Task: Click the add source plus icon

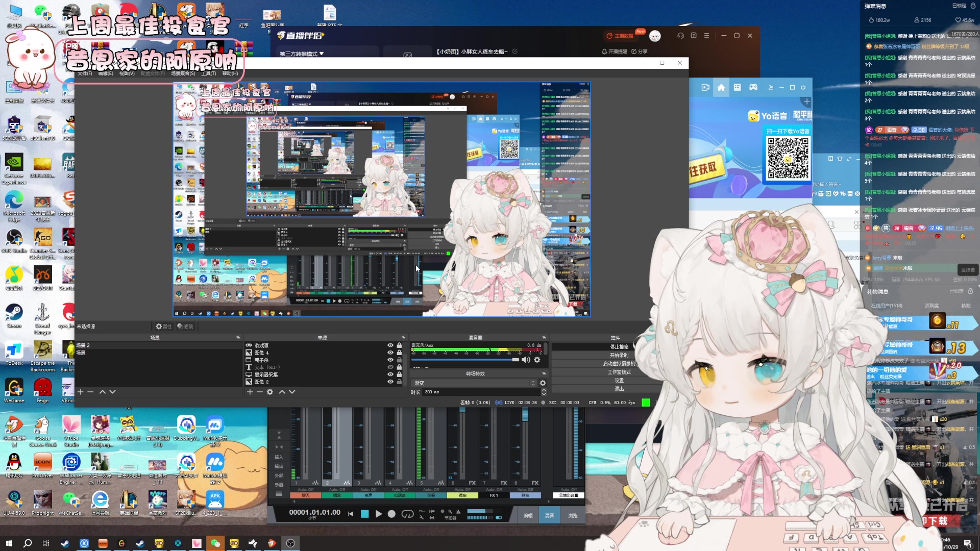Action: coord(250,392)
